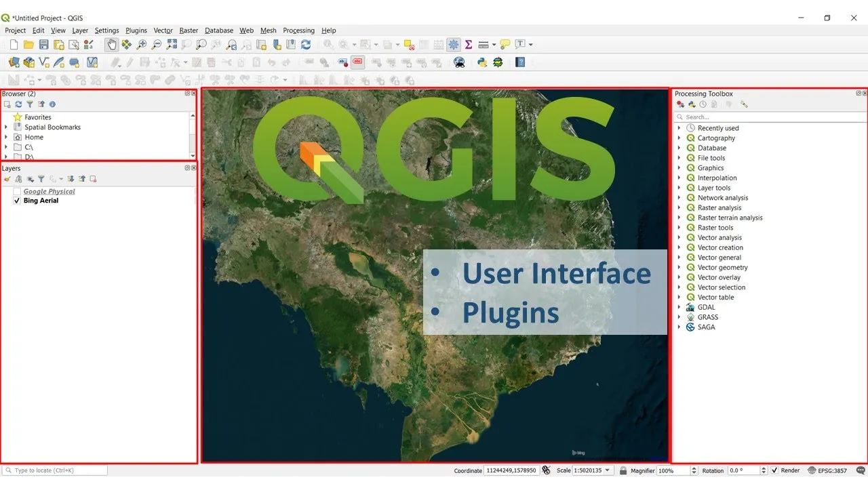Refresh the Browser panel

point(18,104)
